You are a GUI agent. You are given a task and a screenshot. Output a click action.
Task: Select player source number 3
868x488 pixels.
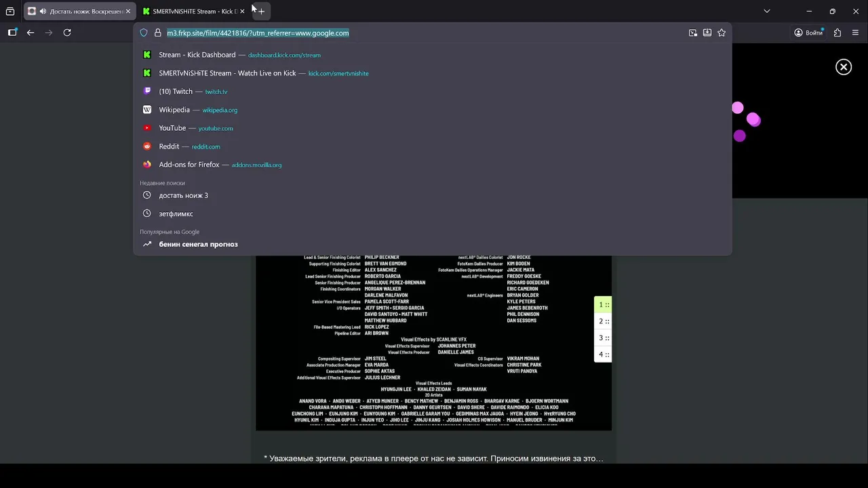(x=603, y=338)
